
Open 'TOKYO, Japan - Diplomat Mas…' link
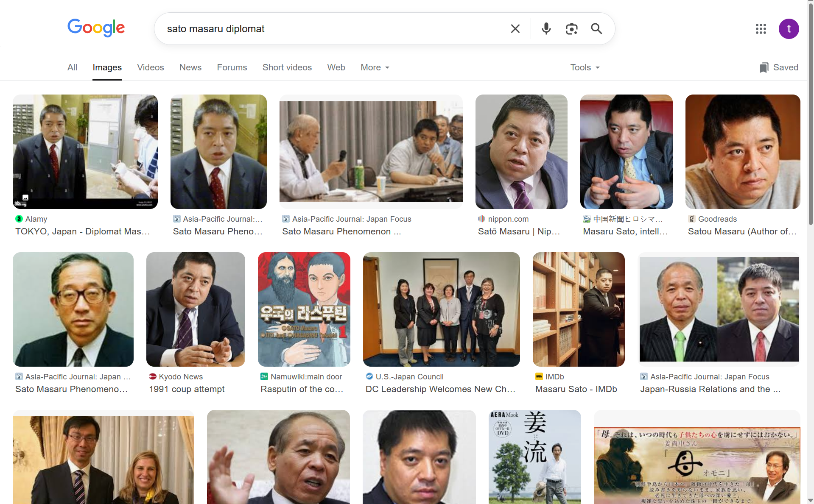click(x=83, y=231)
